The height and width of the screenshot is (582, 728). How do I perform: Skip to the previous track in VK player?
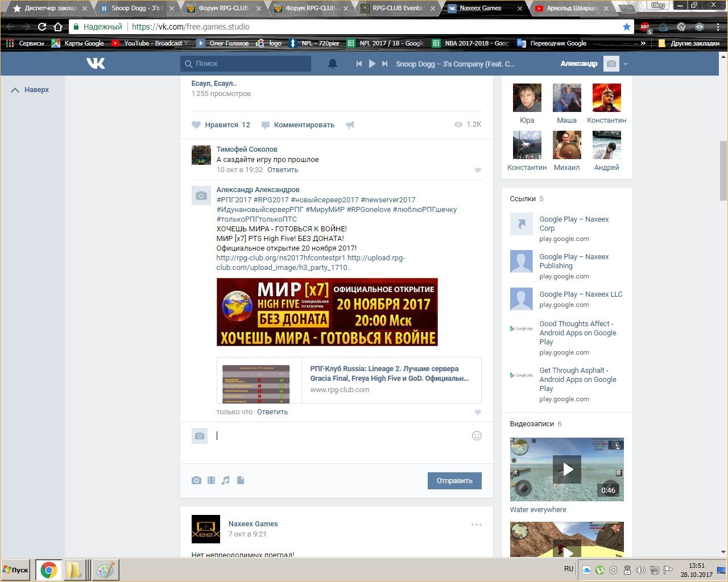[359, 64]
